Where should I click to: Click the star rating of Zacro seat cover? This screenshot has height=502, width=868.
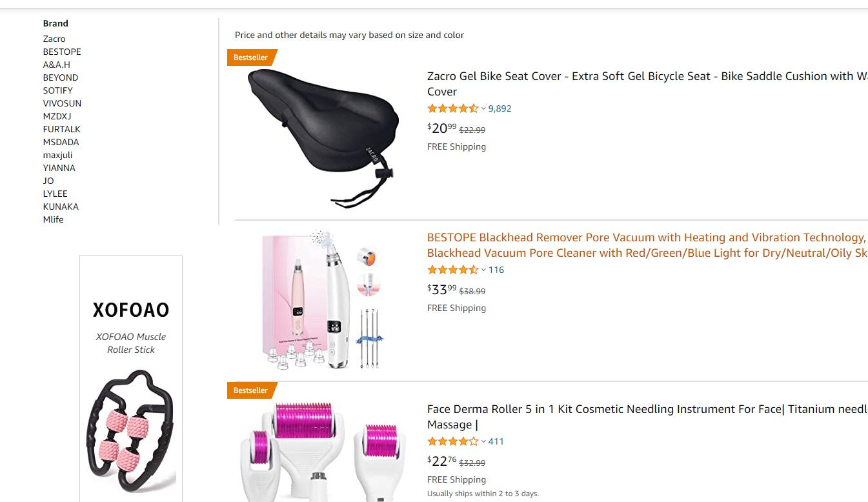point(452,108)
